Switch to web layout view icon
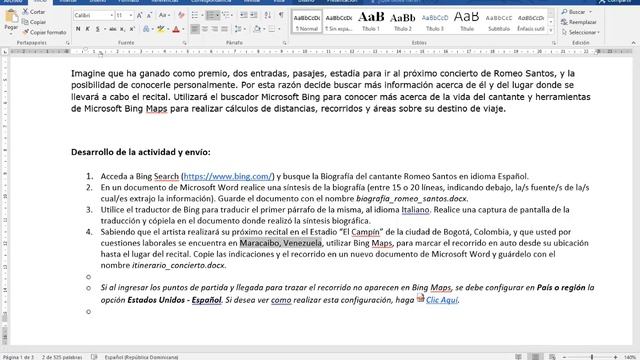The height and width of the screenshot is (360, 640). [552, 357]
